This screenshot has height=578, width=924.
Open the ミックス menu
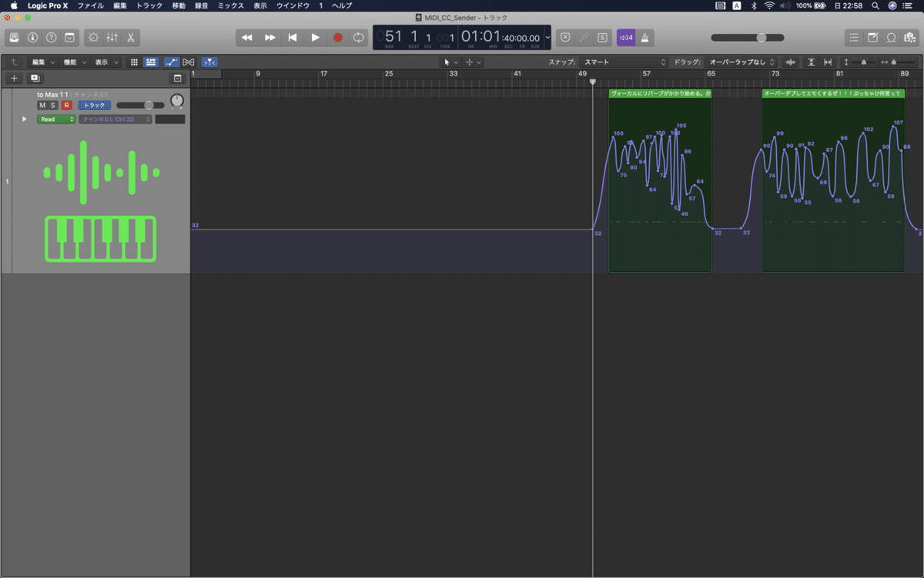pos(231,5)
